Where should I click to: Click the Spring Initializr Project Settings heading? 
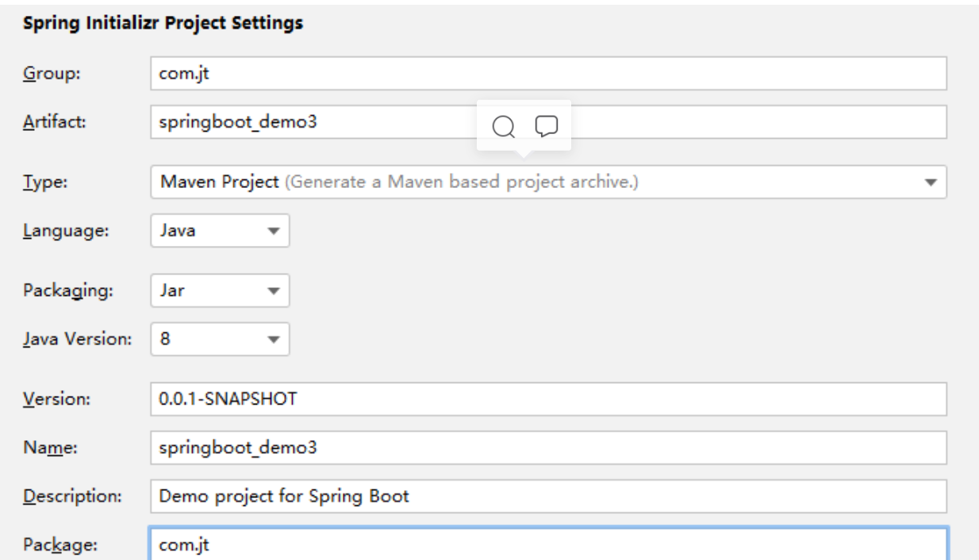click(x=162, y=24)
